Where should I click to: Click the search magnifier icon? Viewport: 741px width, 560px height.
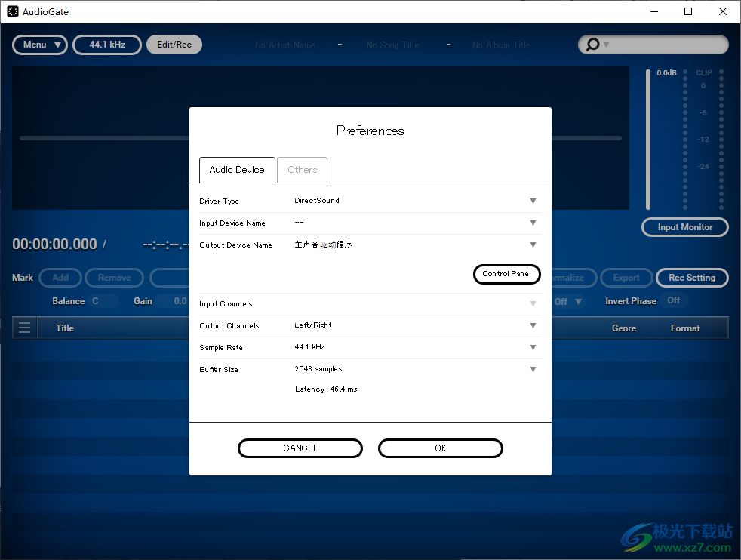coord(593,45)
